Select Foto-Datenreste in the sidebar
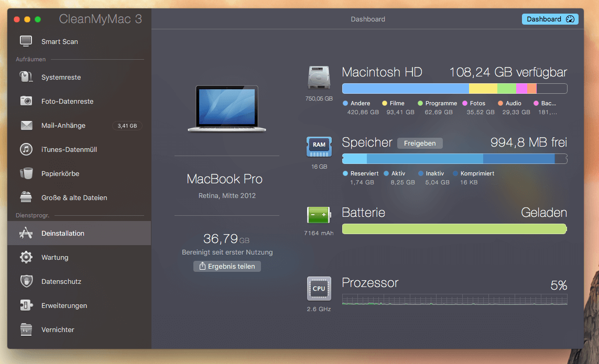 [79, 101]
